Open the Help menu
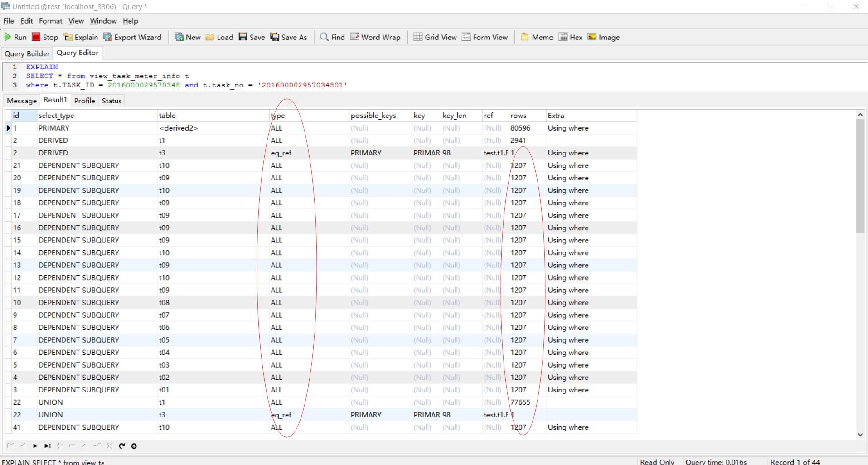This screenshot has height=465, width=868. [130, 21]
